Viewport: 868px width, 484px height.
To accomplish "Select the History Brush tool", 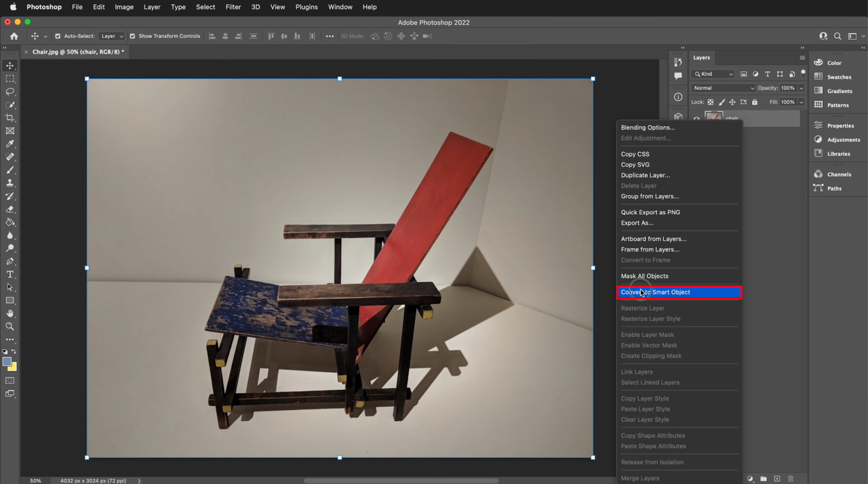I will 10,196.
